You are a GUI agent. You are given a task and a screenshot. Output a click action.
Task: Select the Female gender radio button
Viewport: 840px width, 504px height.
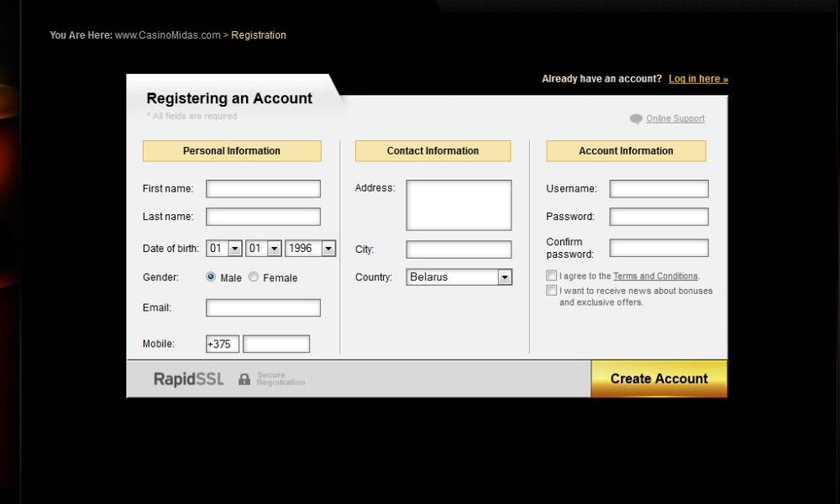click(x=254, y=276)
